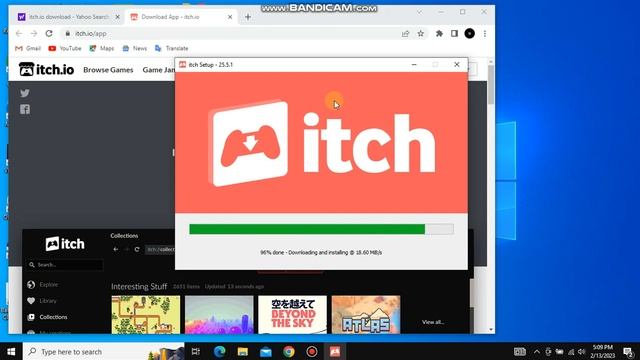
Task: Open the Gmail bookmark
Action: pyautogui.click(x=28, y=48)
